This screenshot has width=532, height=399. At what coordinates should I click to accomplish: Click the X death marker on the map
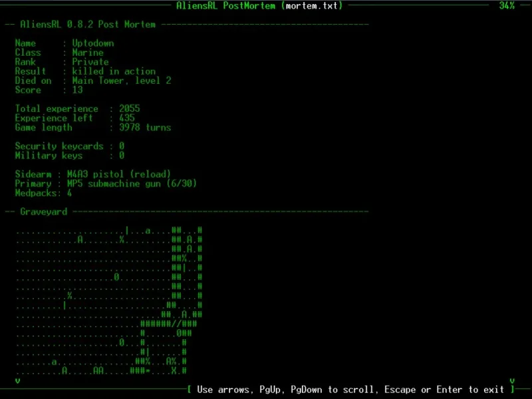pyautogui.click(x=174, y=371)
